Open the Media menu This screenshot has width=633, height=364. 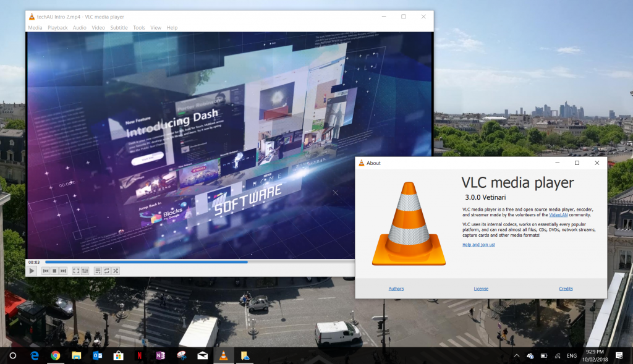[35, 27]
